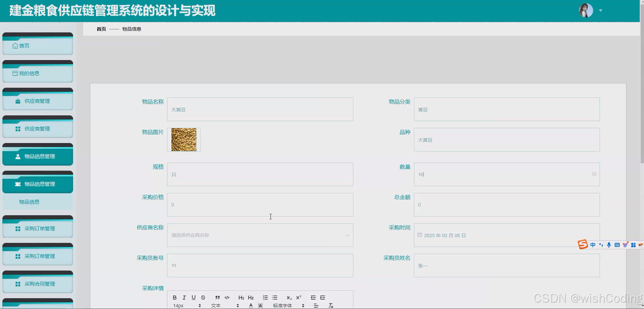Toggle Chinese/English input mode on Sogou bar
The height and width of the screenshot is (309, 644).
point(593,245)
